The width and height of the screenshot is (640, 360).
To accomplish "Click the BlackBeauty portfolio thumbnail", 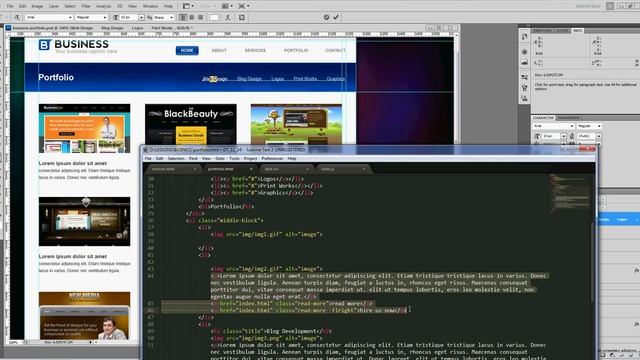I will (191, 124).
